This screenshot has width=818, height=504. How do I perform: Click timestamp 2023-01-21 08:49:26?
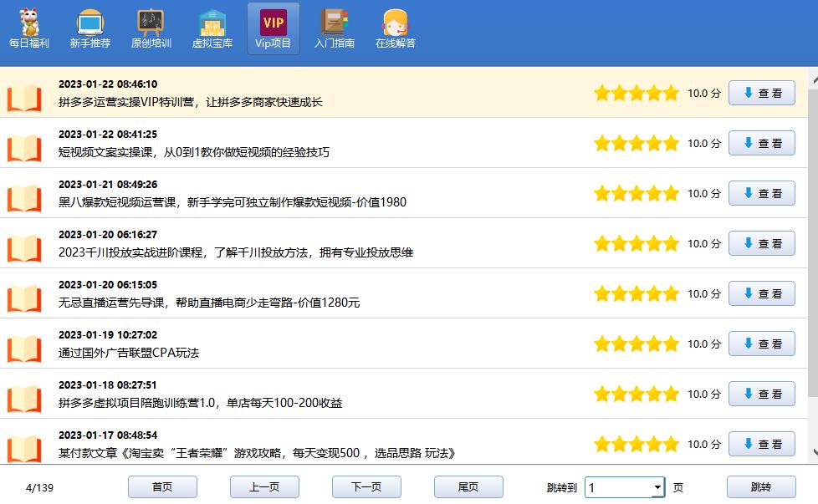coord(108,184)
